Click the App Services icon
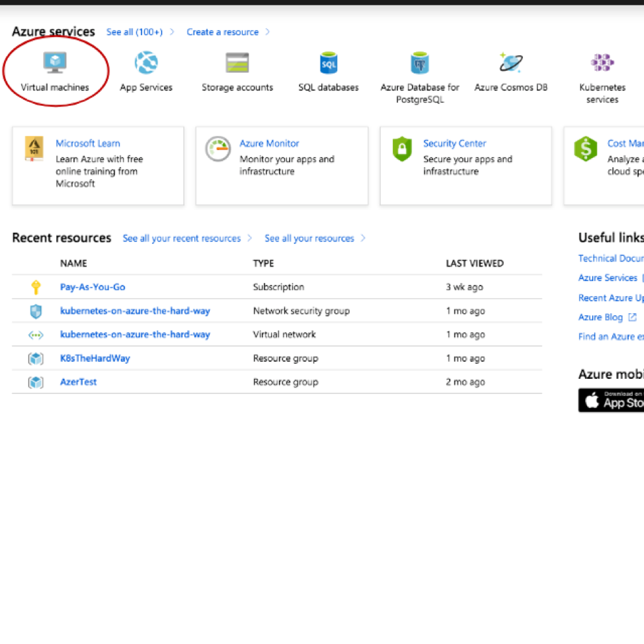 click(146, 63)
